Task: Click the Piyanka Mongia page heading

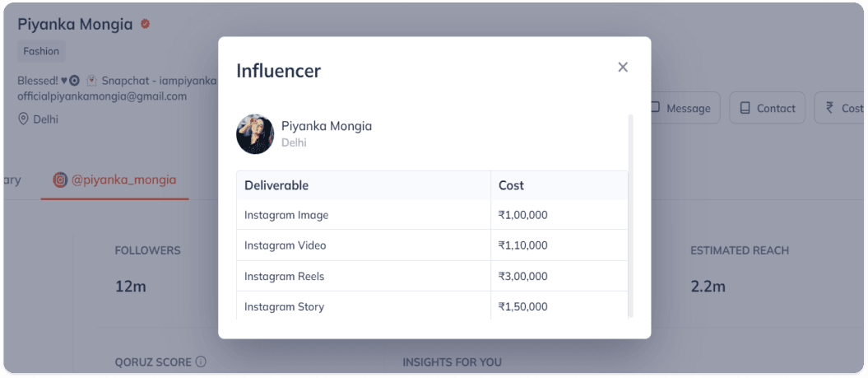Action: [76, 25]
